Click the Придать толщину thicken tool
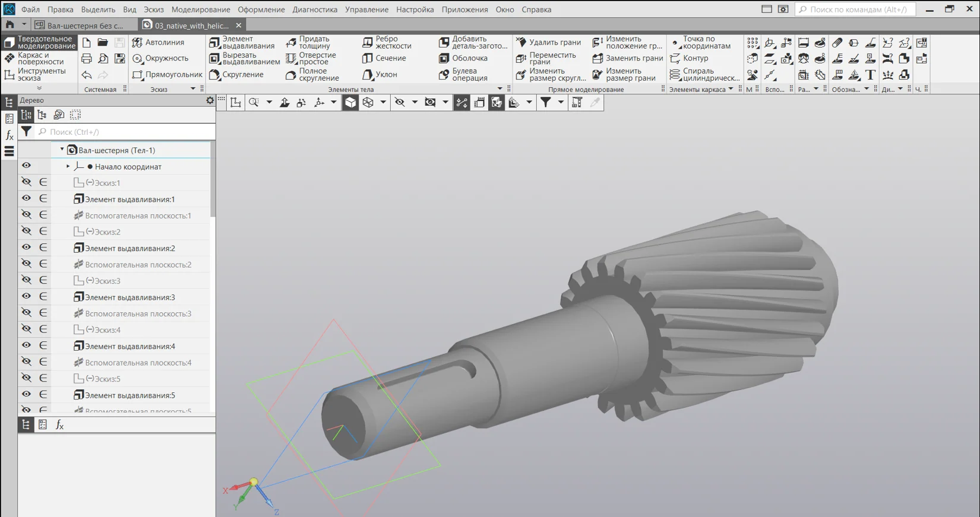The image size is (980, 517). (308, 42)
